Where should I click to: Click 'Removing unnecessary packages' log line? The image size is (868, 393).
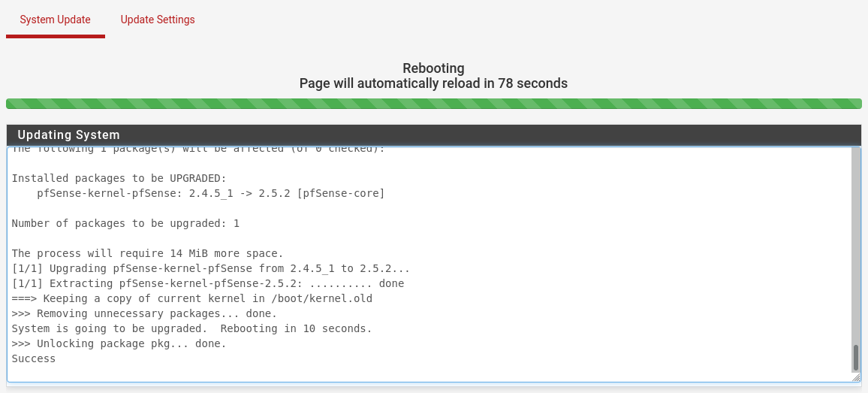tap(144, 314)
